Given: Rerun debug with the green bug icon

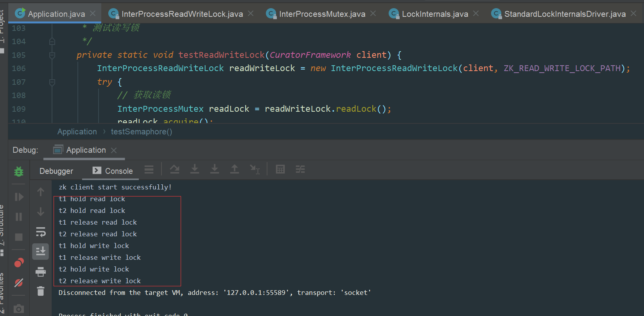Looking at the screenshot, I should pyautogui.click(x=19, y=171).
